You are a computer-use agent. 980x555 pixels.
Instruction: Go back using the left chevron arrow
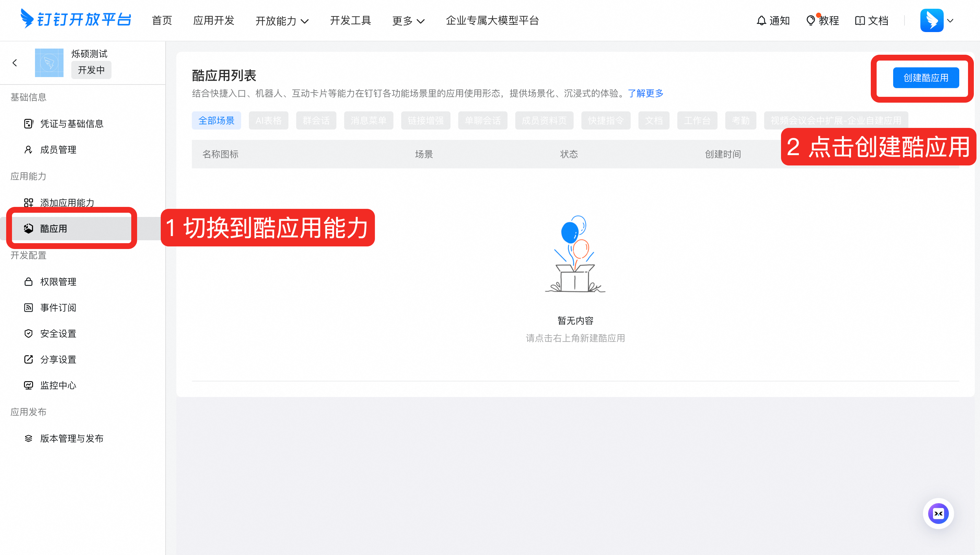pyautogui.click(x=15, y=63)
